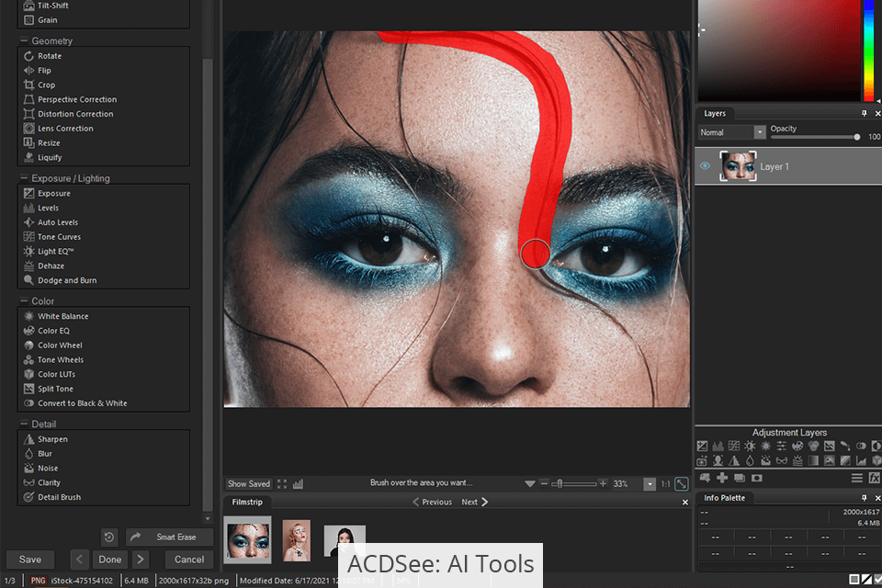Open the Color LUTs tool
This screenshot has height=588, width=882.
(x=50, y=374)
